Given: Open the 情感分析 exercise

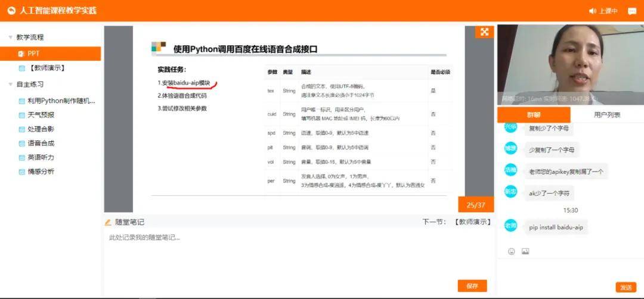Looking at the screenshot, I should pos(41,172).
